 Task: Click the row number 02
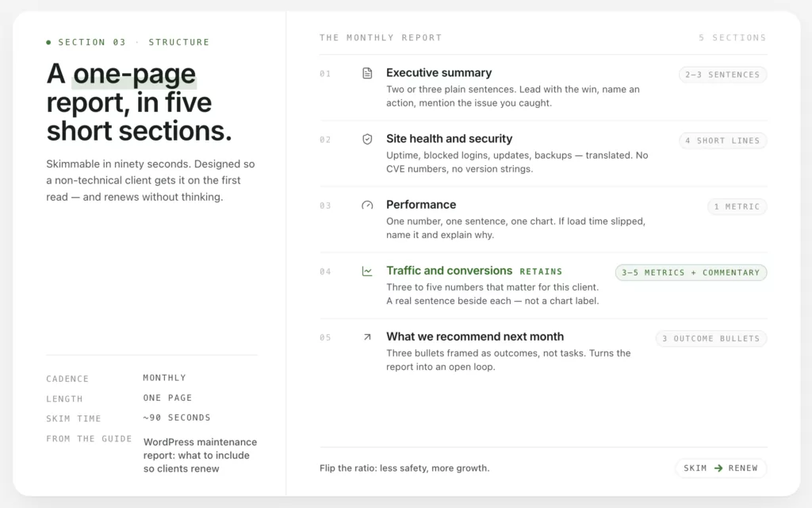pyautogui.click(x=325, y=140)
